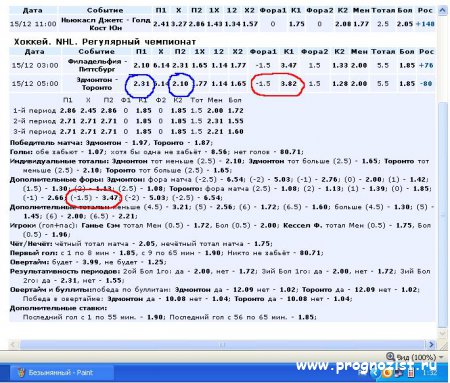Screen dimensions: 450x383
Task: Click the horizontal scrollbar left arrow
Action: (x=13, y=344)
